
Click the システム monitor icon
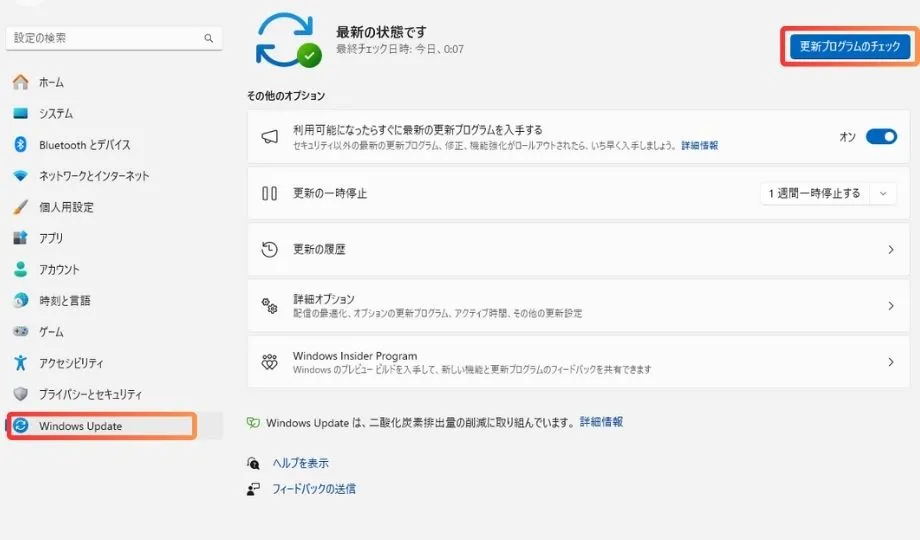click(x=21, y=113)
